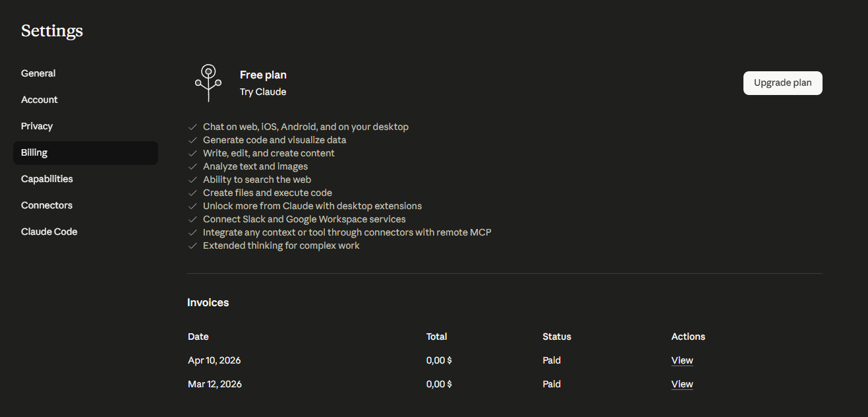Click the Date column header

pos(198,337)
